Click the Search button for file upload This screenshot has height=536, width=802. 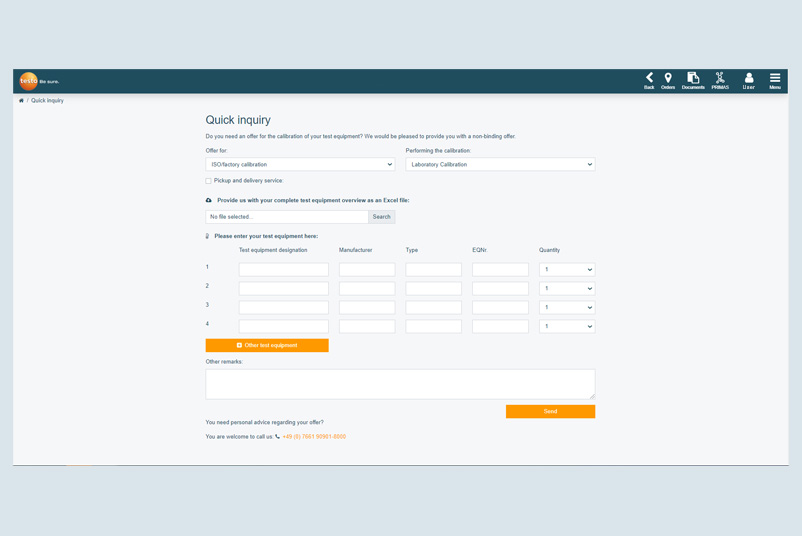pos(382,217)
